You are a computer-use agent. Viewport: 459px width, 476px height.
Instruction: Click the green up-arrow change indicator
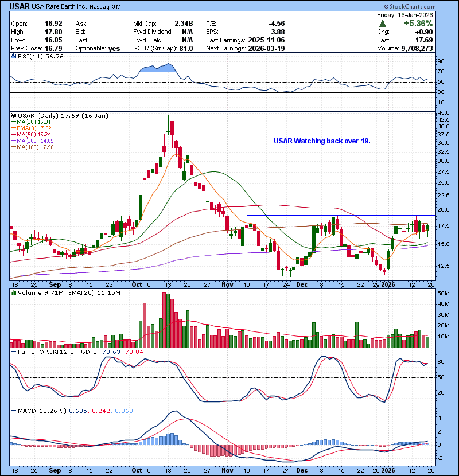[x=383, y=24]
